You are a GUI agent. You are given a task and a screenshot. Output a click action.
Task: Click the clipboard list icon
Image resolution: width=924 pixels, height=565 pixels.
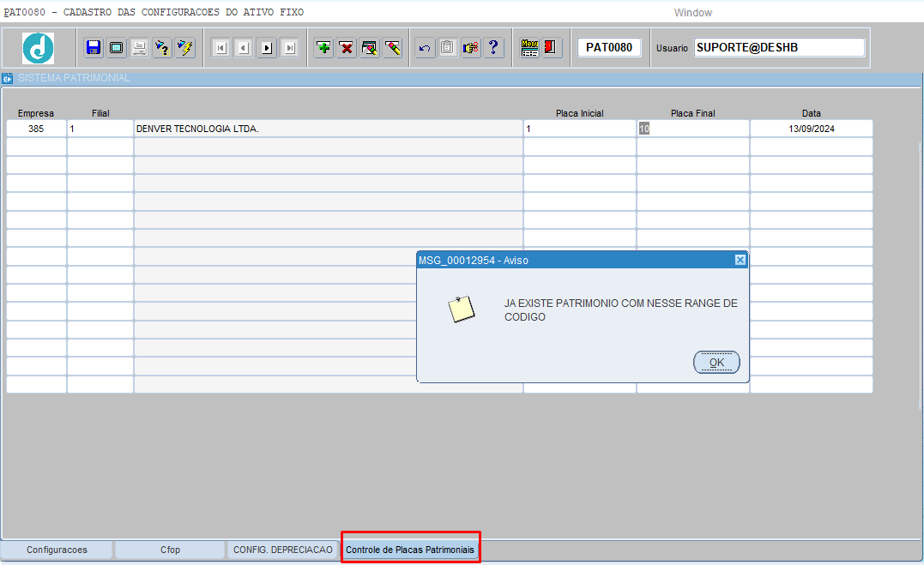(x=447, y=48)
